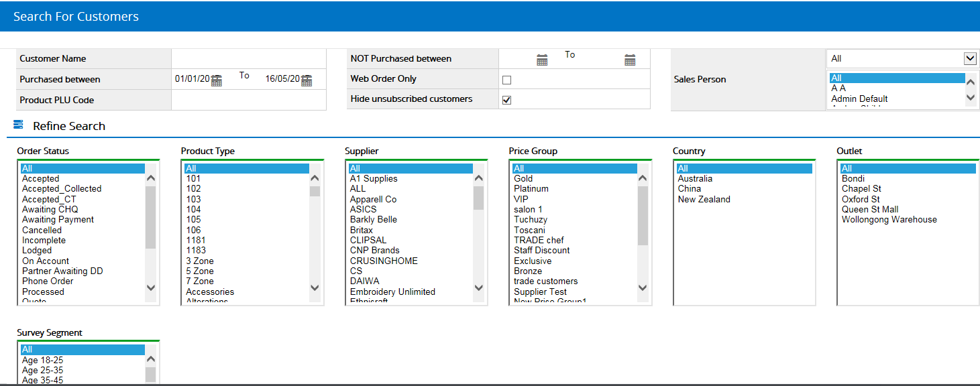
Task: Select DAIWA supplier
Action: click(x=410, y=281)
